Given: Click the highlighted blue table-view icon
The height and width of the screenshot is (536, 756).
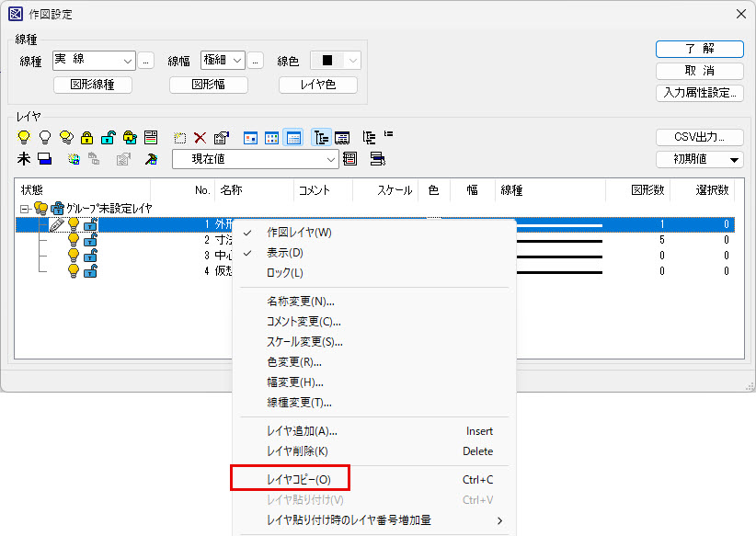Looking at the screenshot, I should [293, 138].
